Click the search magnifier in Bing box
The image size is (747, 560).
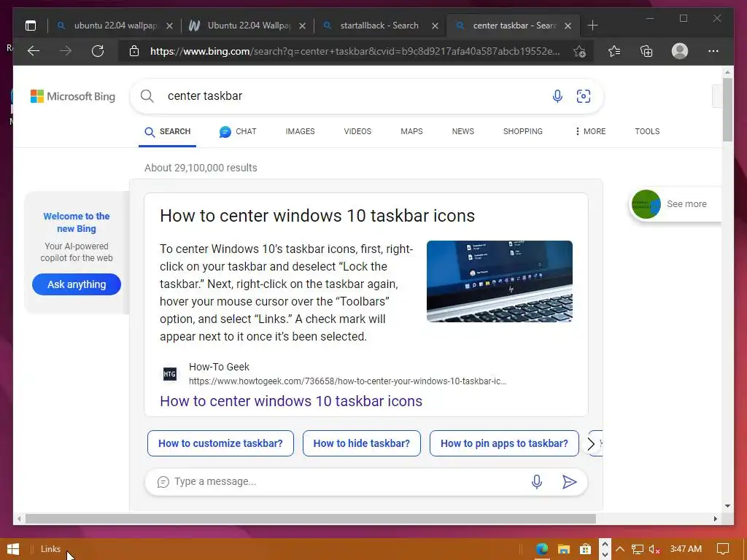point(147,96)
